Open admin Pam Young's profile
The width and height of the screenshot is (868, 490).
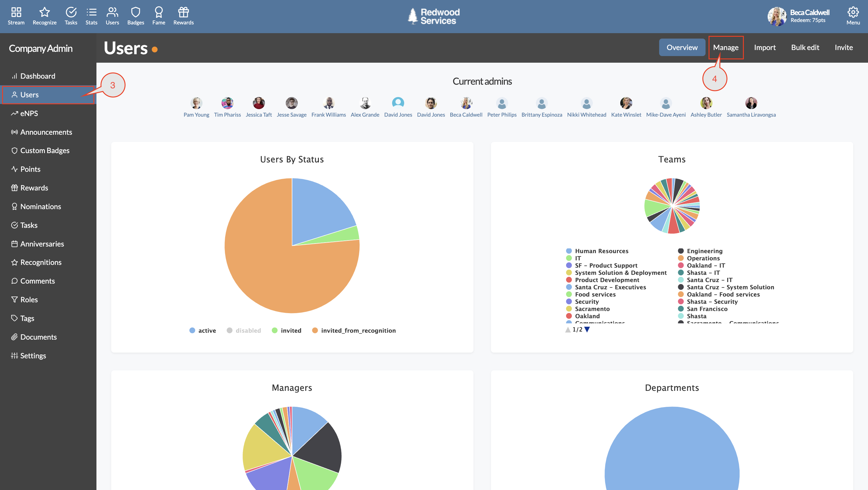[196, 107]
